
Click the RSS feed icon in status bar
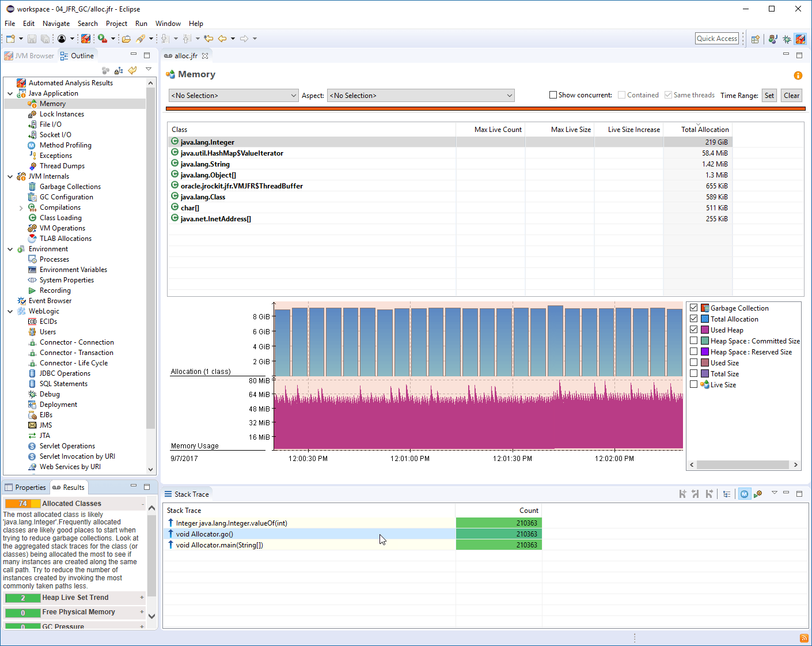click(804, 638)
